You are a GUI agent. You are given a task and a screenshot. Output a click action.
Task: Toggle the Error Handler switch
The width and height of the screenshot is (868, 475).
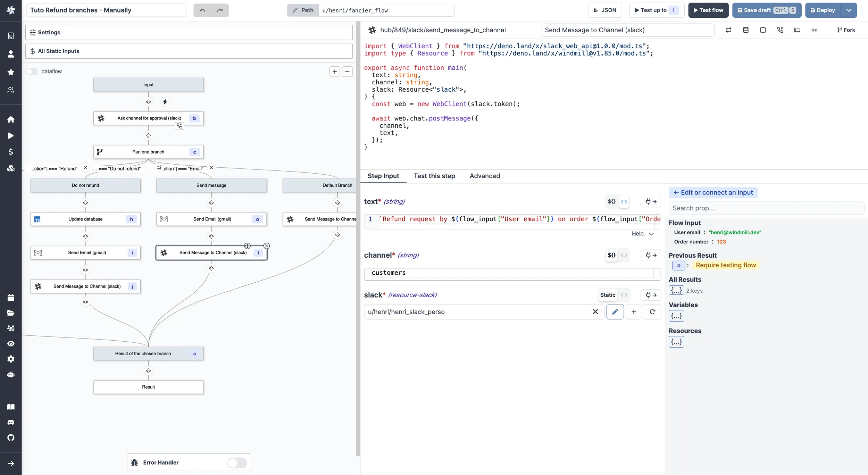(237, 463)
